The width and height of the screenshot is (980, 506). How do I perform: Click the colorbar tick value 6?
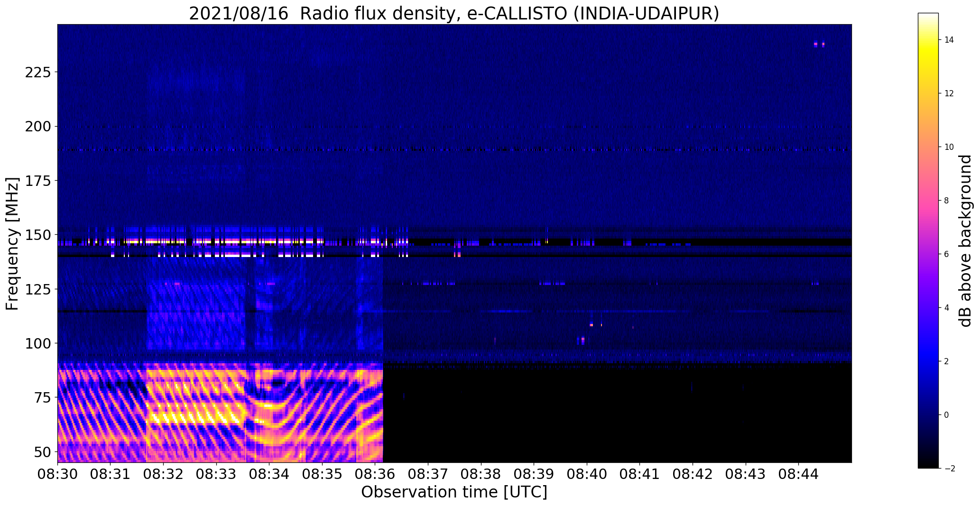[x=947, y=254]
